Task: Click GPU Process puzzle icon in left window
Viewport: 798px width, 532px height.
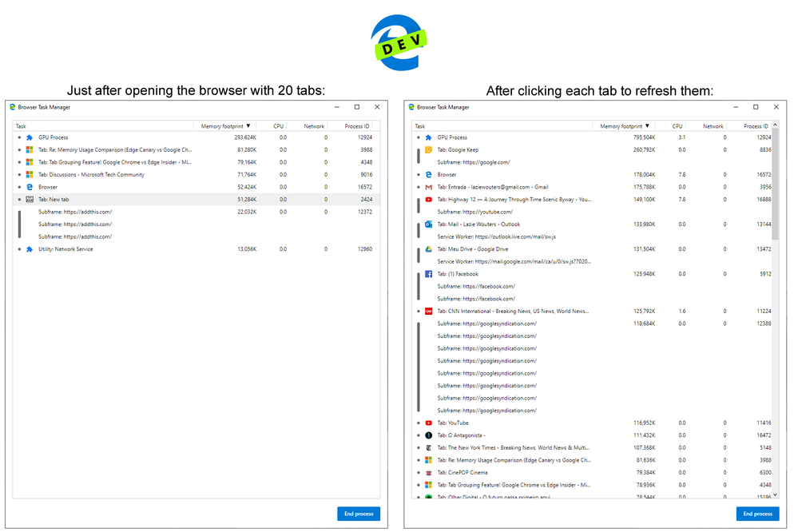Action: tap(30, 137)
